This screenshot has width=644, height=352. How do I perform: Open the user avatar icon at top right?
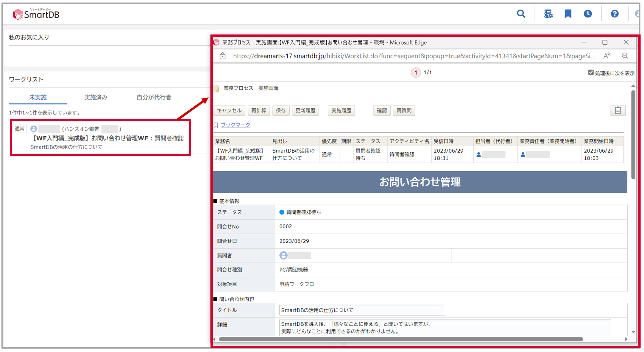637,14
